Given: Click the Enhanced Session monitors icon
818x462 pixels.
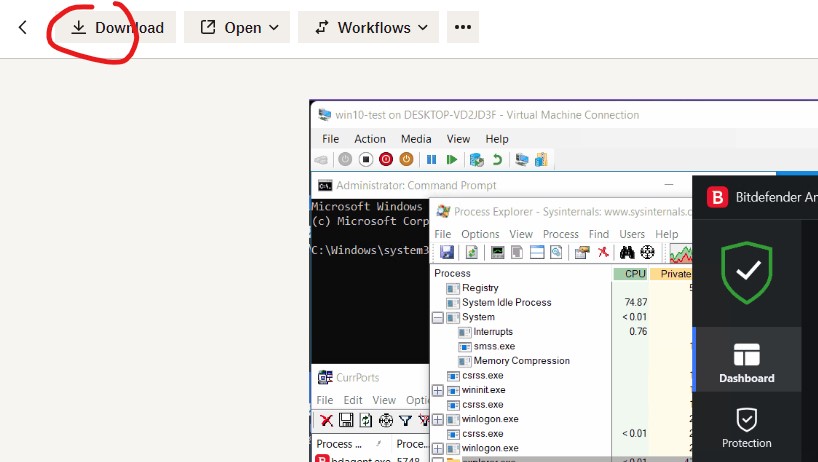Looking at the screenshot, I should 522,160.
